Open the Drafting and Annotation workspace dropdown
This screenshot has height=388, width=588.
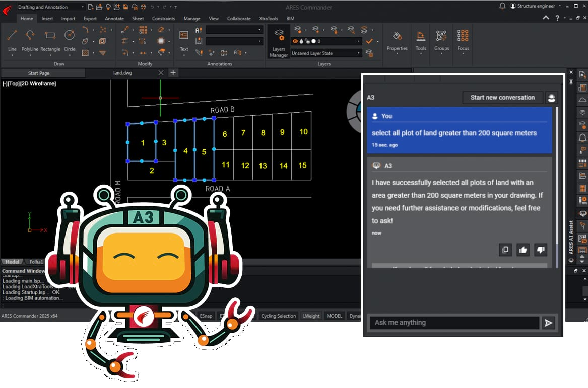(50, 7)
